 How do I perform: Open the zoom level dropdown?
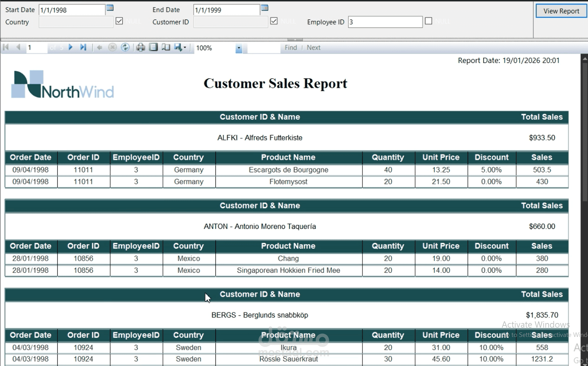239,48
